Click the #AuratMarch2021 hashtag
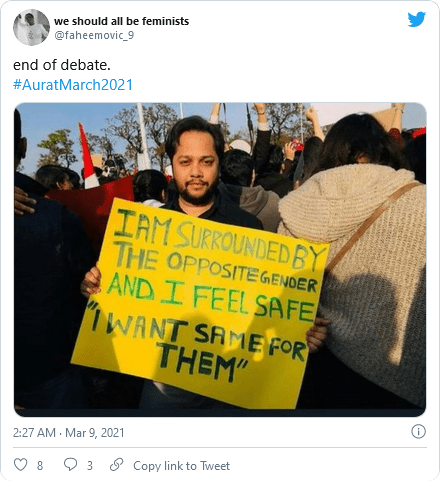This screenshot has height=481, width=440. (x=73, y=85)
